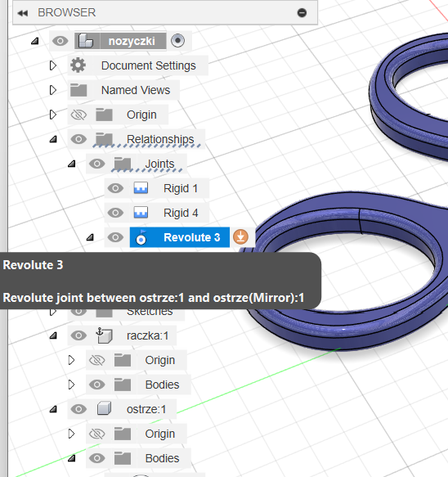The width and height of the screenshot is (448, 477).
Task: Collapse the Joints folder
Action: [x=72, y=164]
